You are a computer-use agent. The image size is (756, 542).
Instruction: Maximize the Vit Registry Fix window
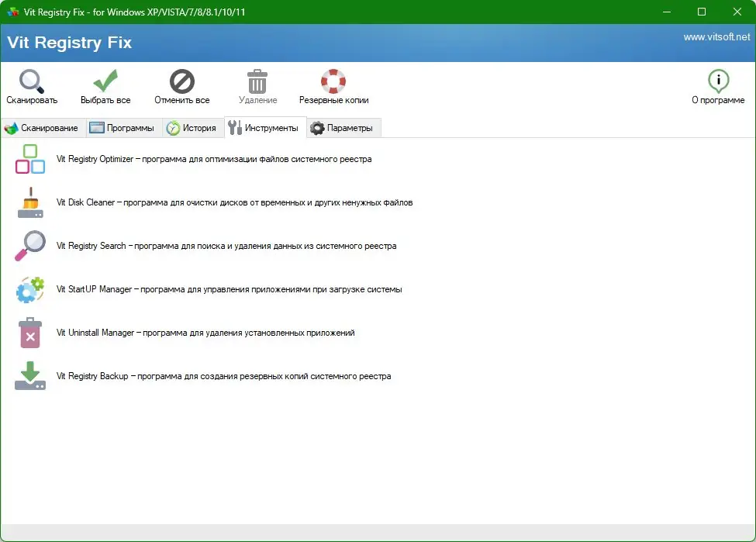[x=702, y=12]
